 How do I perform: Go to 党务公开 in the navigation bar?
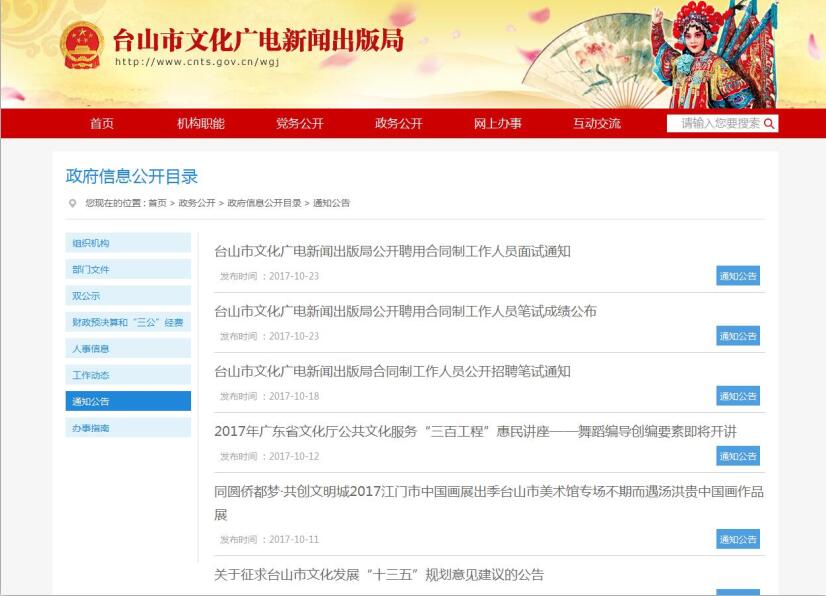point(300,124)
